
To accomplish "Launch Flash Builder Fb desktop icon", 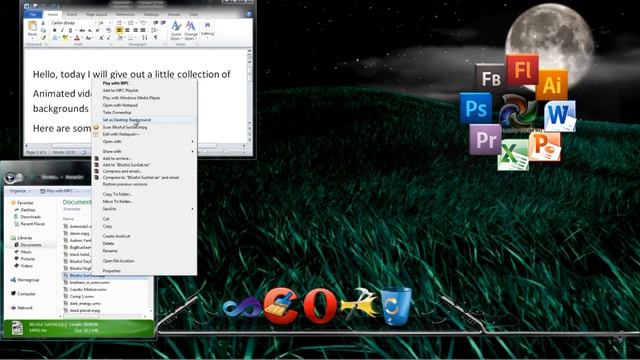I will point(491,78).
